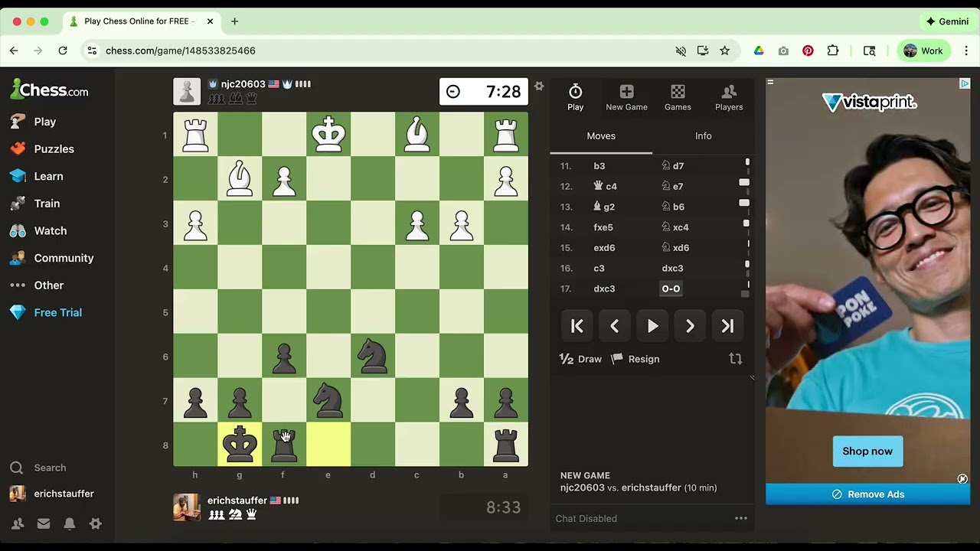980x551 pixels.
Task: Click the white bishop on g2
Action: pyautogui.click(x=240, y=178)
